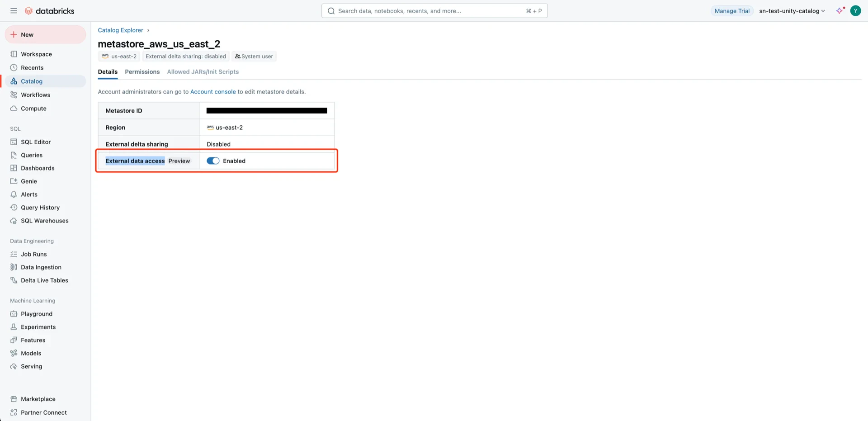Click the Queries icon

(14, 155)
